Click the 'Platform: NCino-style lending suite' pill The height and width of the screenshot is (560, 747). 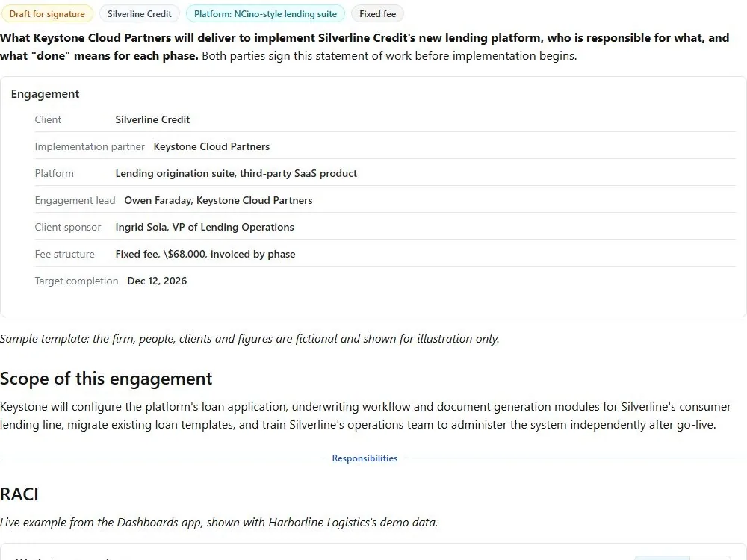click(265, 13)
